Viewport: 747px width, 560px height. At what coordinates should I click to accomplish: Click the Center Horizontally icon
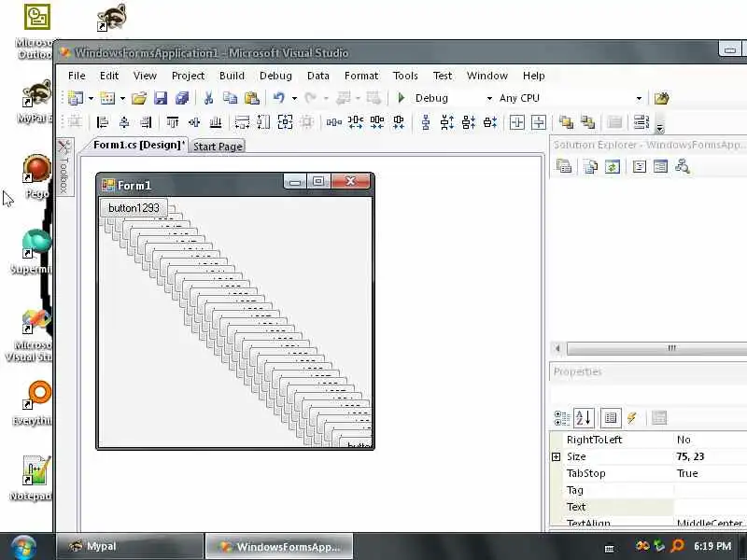[517, 122]
